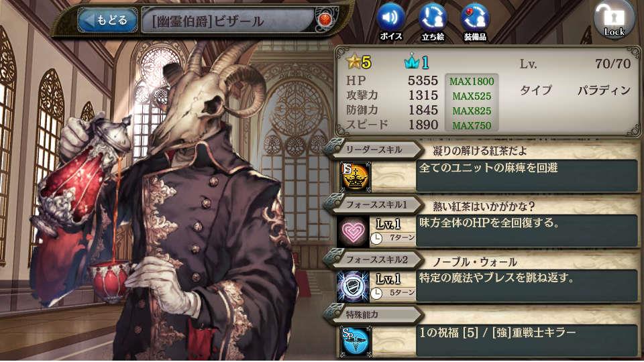Open the 装備品 equipment screen
The height and width of the screenshot is (362, 644).
(475, 21)
